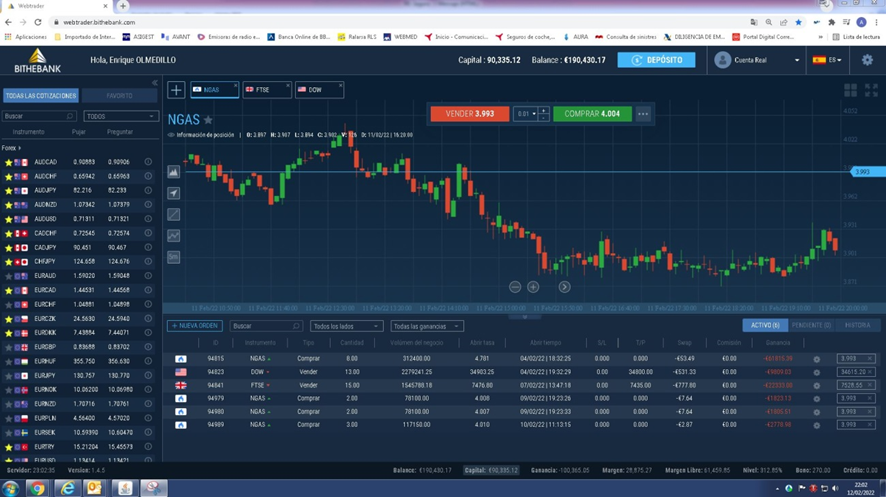Click the NUEVA ORDEN button

[x=194, y=326]
